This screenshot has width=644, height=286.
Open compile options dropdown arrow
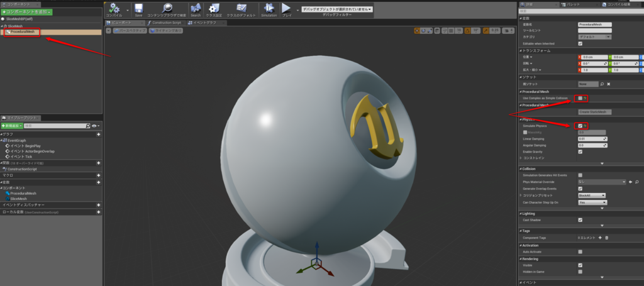pyautogui.click(x=127, y=9)
